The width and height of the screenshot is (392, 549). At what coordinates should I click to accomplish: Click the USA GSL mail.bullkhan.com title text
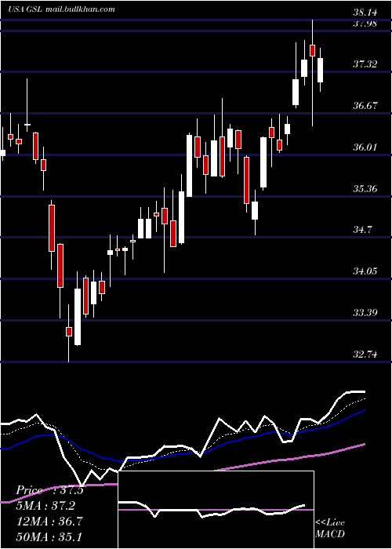61,9
